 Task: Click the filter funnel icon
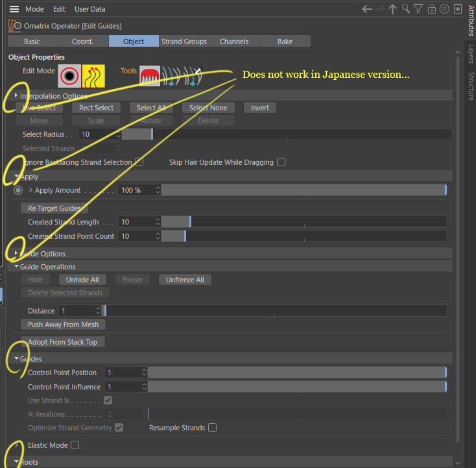pyautogui.click(x=418, y=9)
